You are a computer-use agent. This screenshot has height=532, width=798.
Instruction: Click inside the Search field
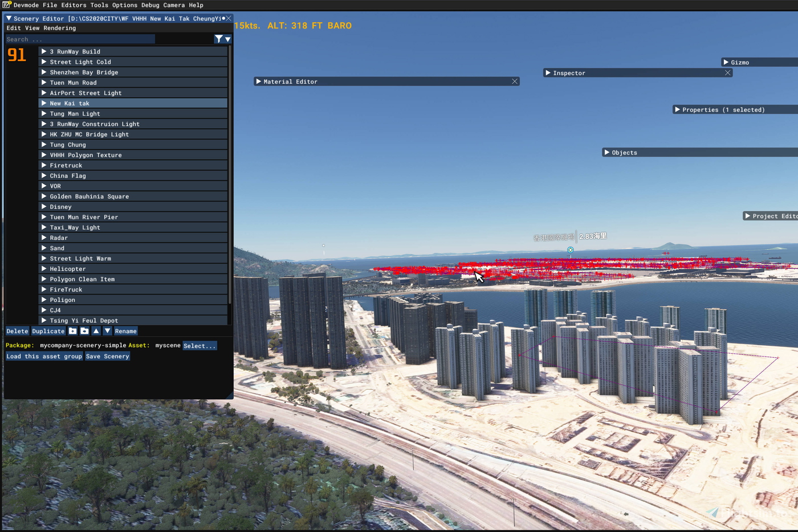point(80,39)
